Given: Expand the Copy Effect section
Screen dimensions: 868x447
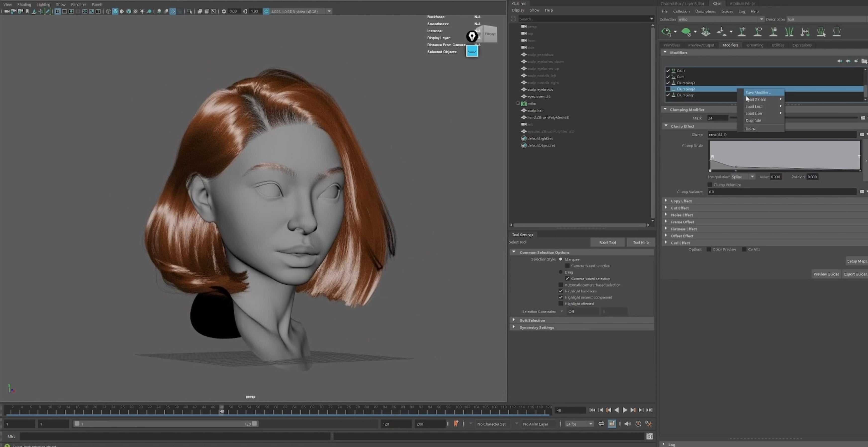Looking at the screenshot, I should click(x=666, y=200).
